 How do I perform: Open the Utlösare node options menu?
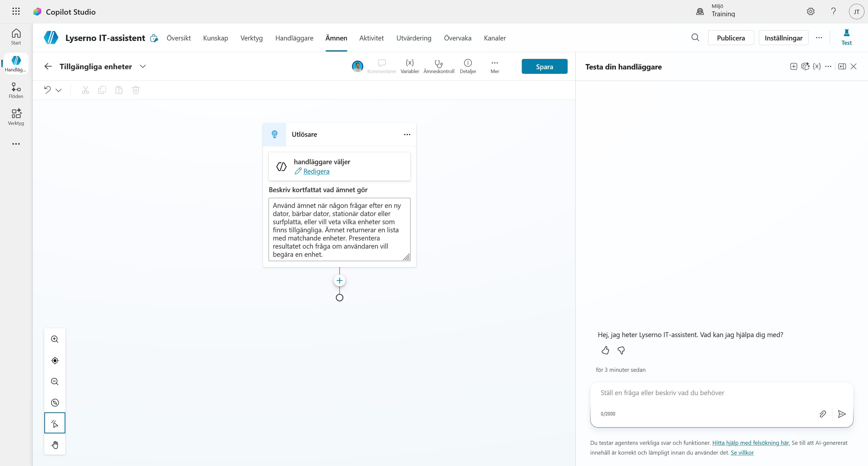(x=407, y=134)
